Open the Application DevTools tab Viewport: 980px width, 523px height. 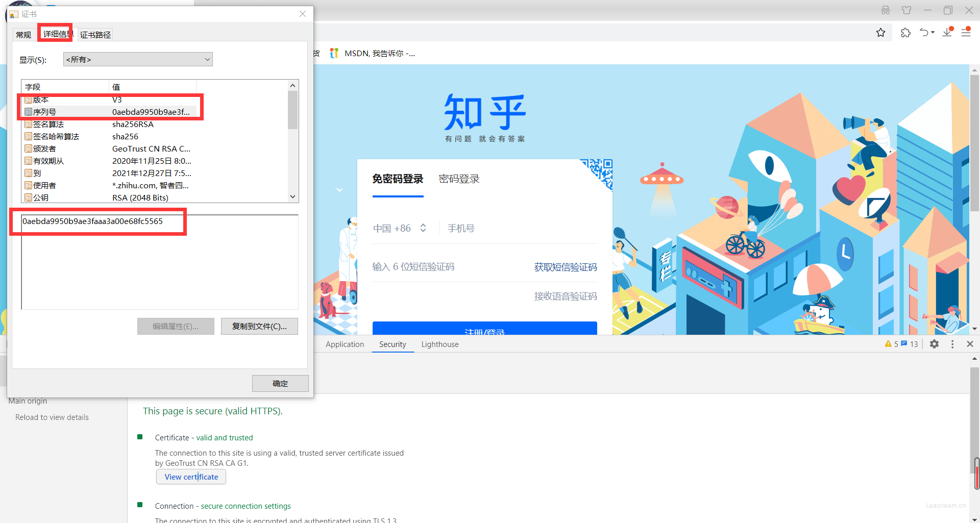click(x=345, y=344)
